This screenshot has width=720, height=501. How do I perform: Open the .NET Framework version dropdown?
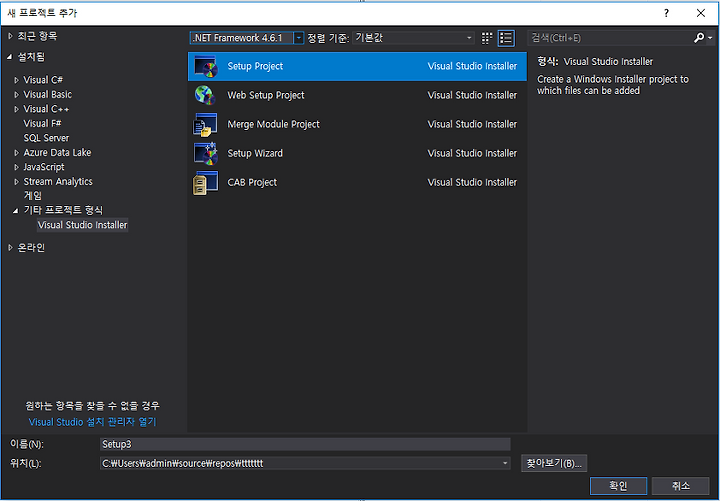coord(298,38)
